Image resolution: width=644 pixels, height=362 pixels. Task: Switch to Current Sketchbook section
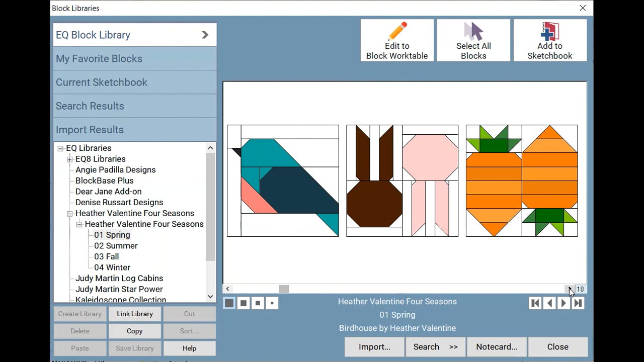135,82
